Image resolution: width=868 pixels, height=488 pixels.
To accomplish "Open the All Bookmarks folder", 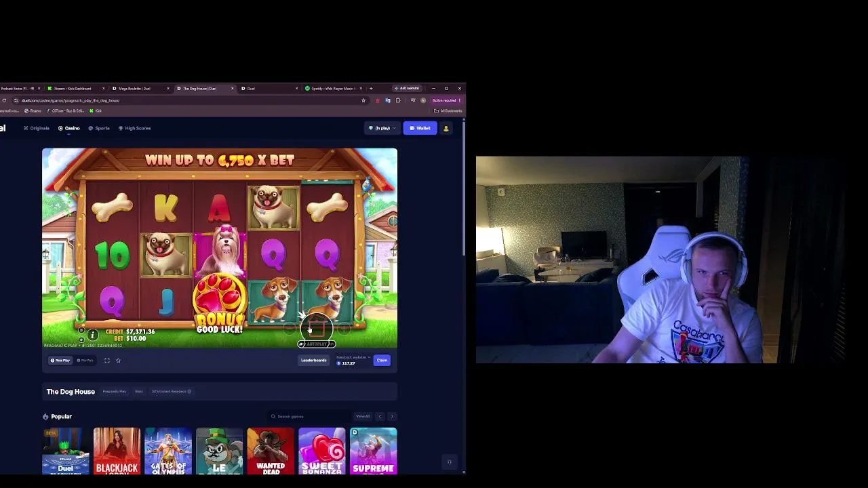I will click(x=448, y=110).
